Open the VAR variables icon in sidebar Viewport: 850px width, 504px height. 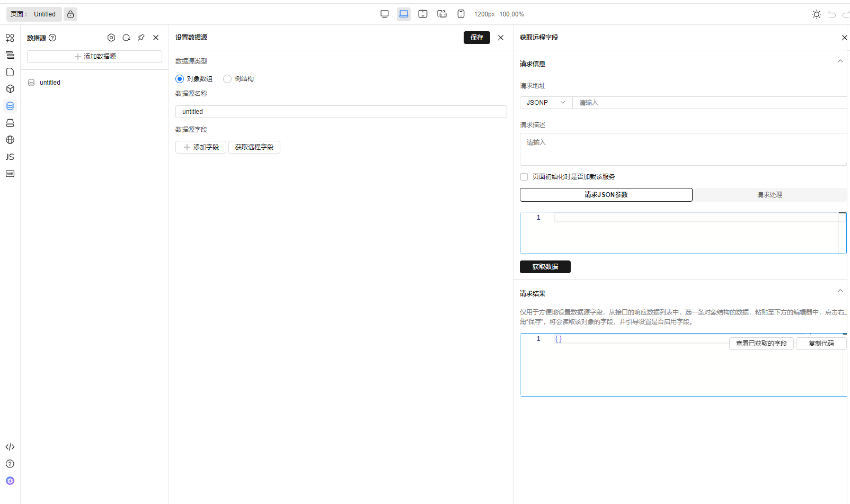(x=10, y=174)
